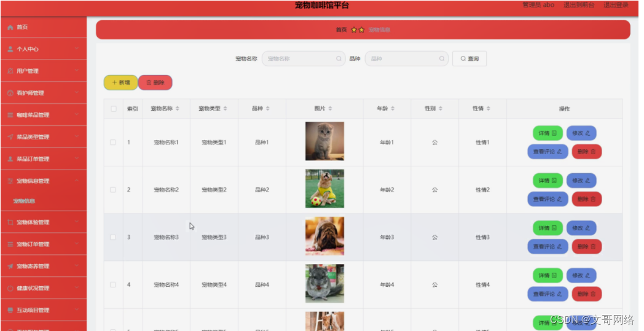Click the 查询 search button

click(469, 59)
